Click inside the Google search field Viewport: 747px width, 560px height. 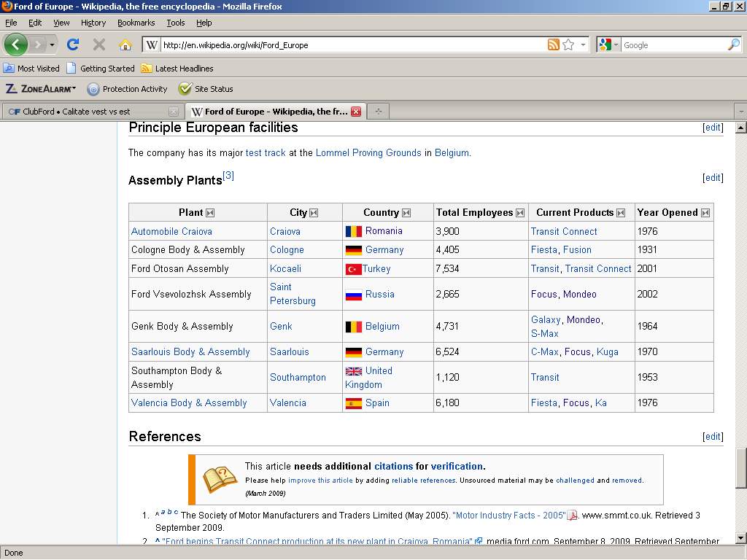tap(671, 44)
